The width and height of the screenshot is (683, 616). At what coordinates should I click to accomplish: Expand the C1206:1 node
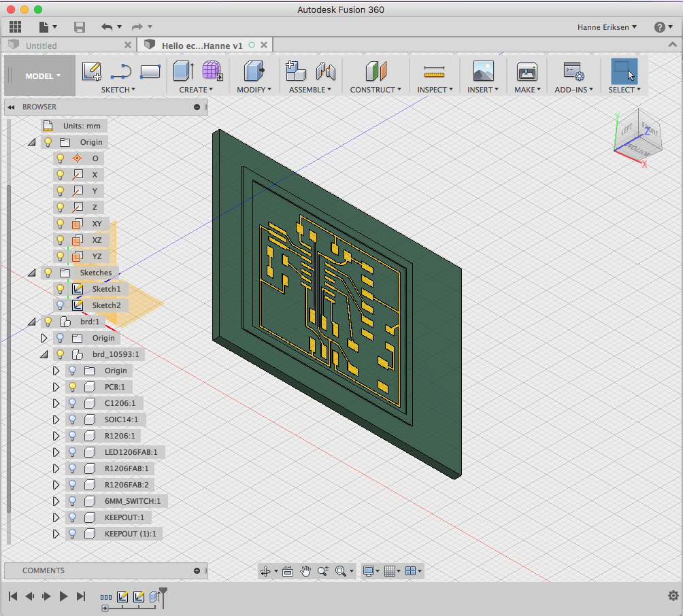coord(56,403)
